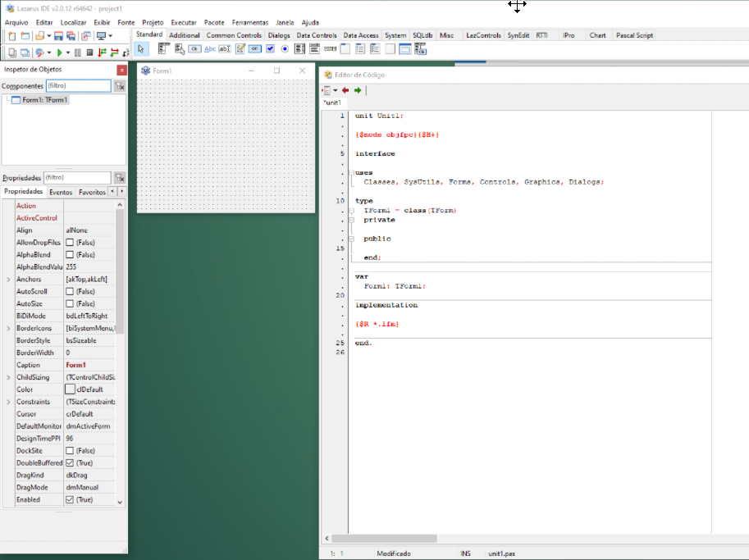The width and height of the screenshot is (749, 560).
Task: Click the Pause execution icon
Action: click(78, 52)
